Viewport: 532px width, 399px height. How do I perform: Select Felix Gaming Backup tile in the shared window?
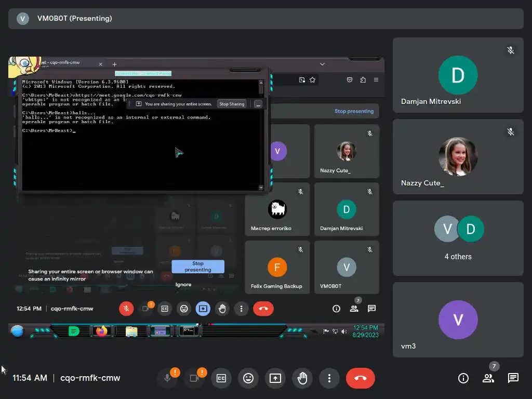click(277, 268)
